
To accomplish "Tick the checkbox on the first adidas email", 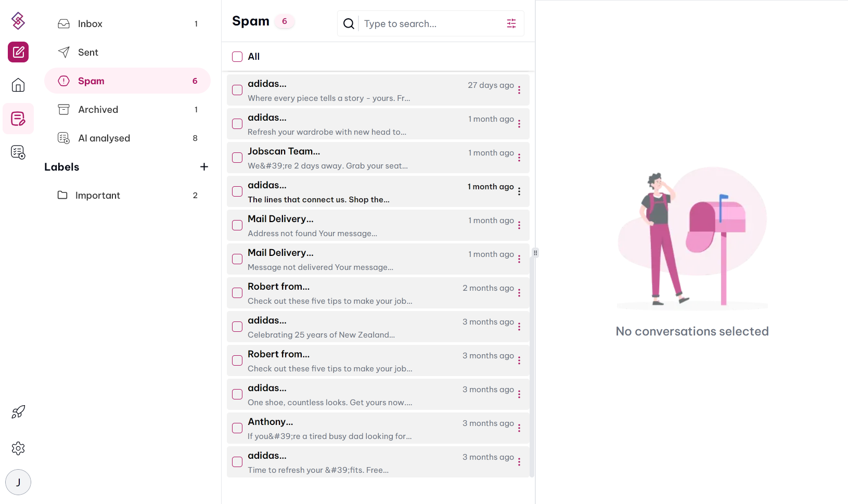I will (x=237, y=90).
